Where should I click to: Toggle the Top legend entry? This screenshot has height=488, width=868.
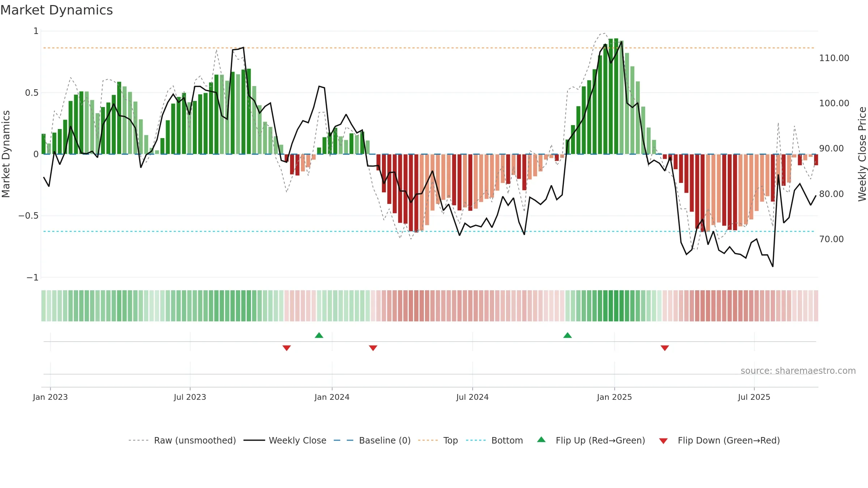(x=438, y=440)
